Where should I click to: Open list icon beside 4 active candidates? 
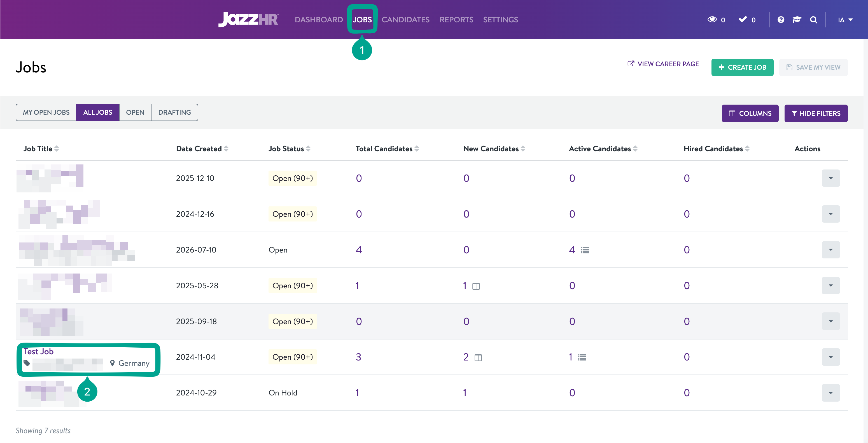(x=585, y=250)
